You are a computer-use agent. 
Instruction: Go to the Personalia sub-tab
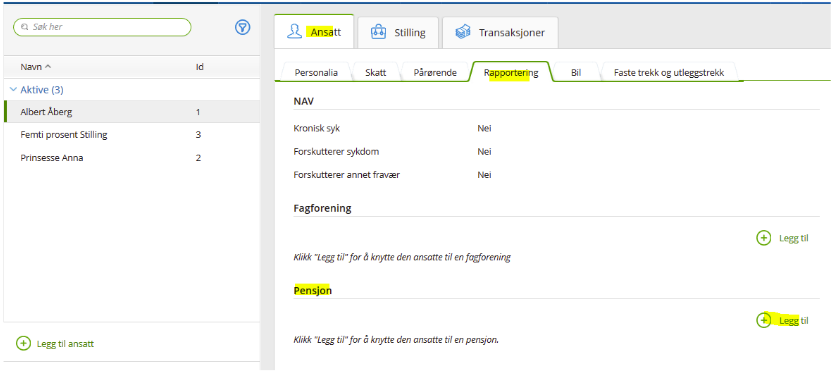pyautogui.click(x=316, y=73)
